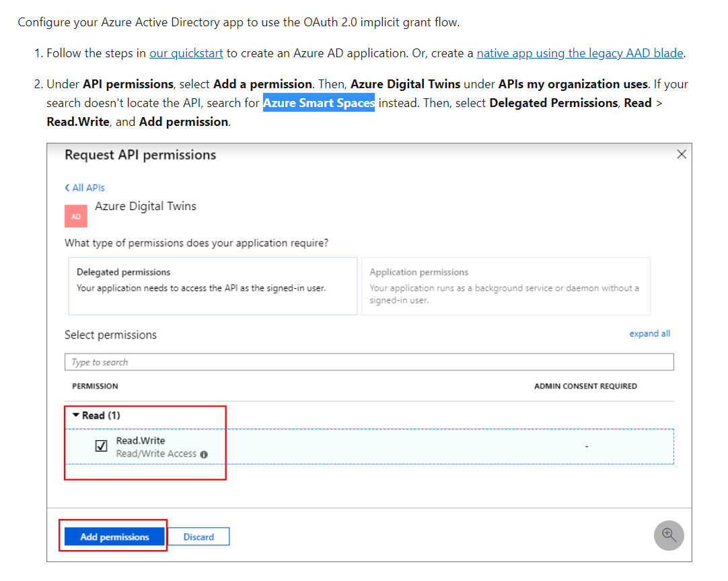Go back to All APIs
Screen dimensions: 728x581
85,188
